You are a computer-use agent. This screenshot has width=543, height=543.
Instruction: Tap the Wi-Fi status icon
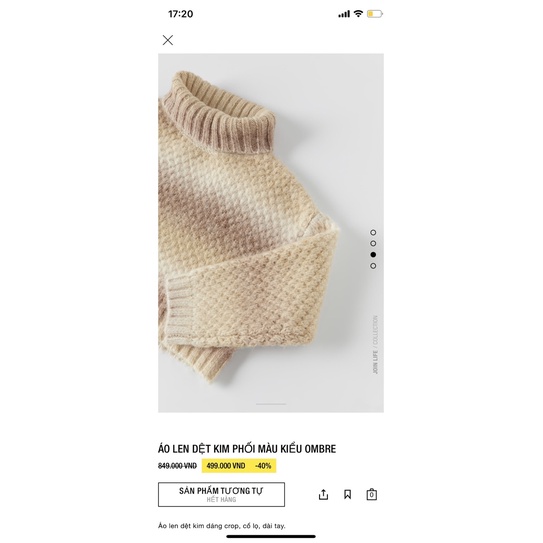[x=358, y=14]
